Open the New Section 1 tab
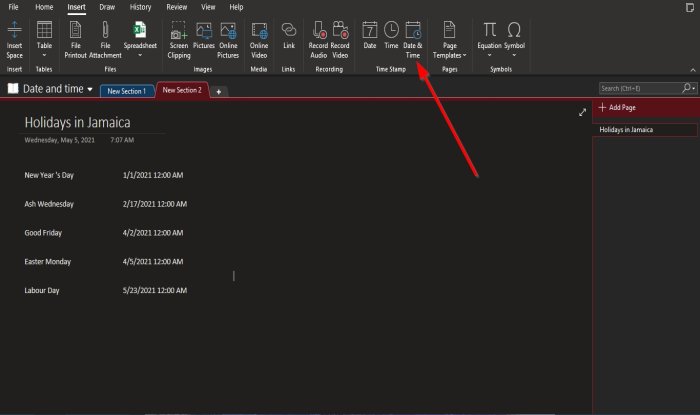Screen dimensions: 700x415 pyautogui.click(x=127, y=91)
